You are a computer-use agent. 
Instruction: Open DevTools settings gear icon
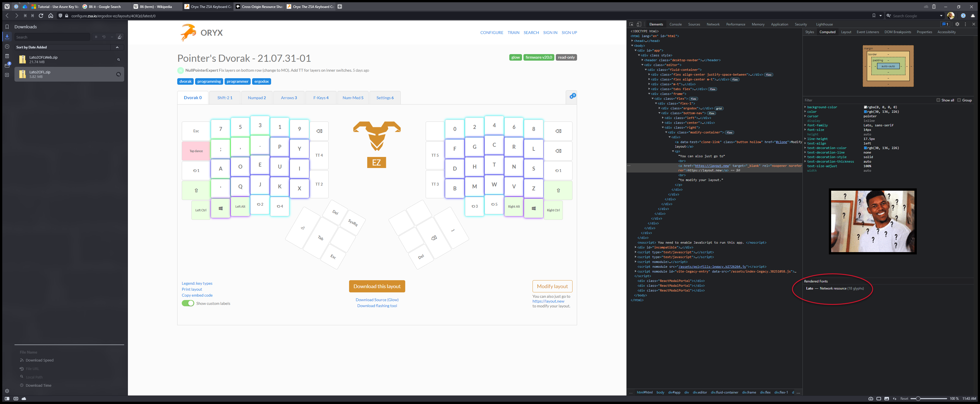957,24
